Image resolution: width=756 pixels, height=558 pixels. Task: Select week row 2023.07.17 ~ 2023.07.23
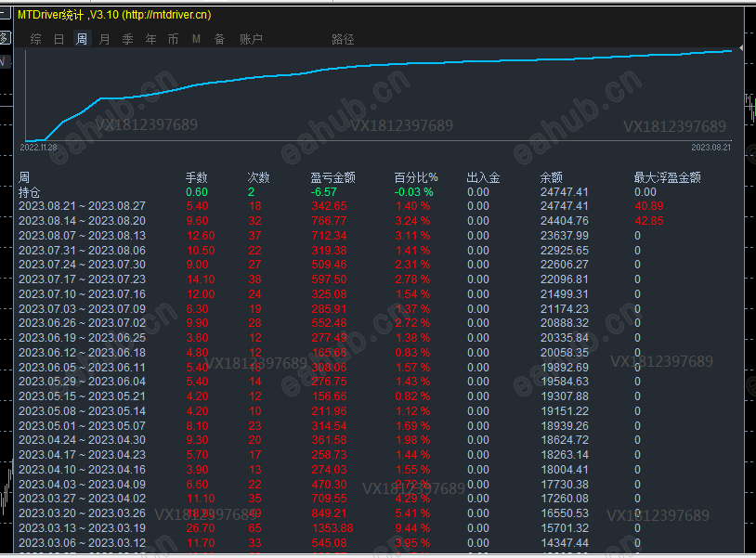(x=82, y=279)
